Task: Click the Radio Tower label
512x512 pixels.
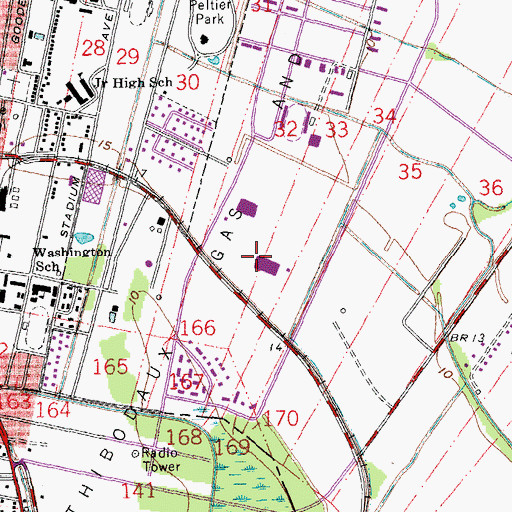Action: coord(161,459)
